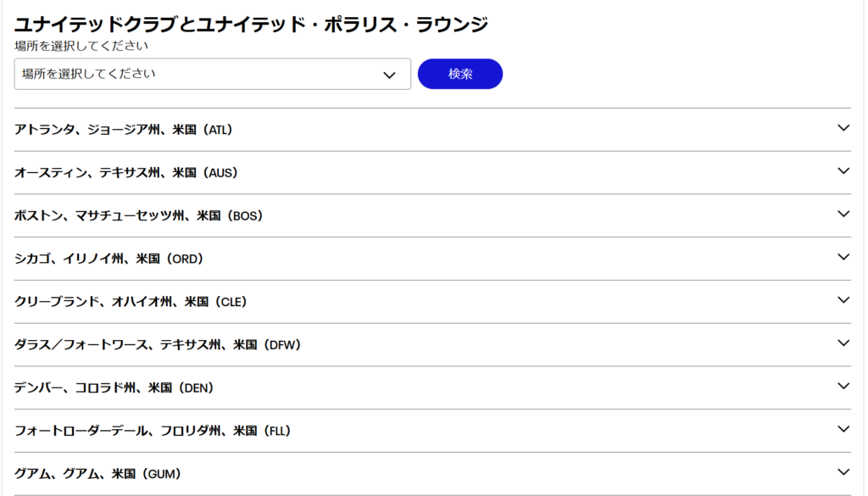Click the Fort Lauderdale (FLL) chevron arrow
The height and width of the screenshot is (496, 868).
click(x=843, y=429)
